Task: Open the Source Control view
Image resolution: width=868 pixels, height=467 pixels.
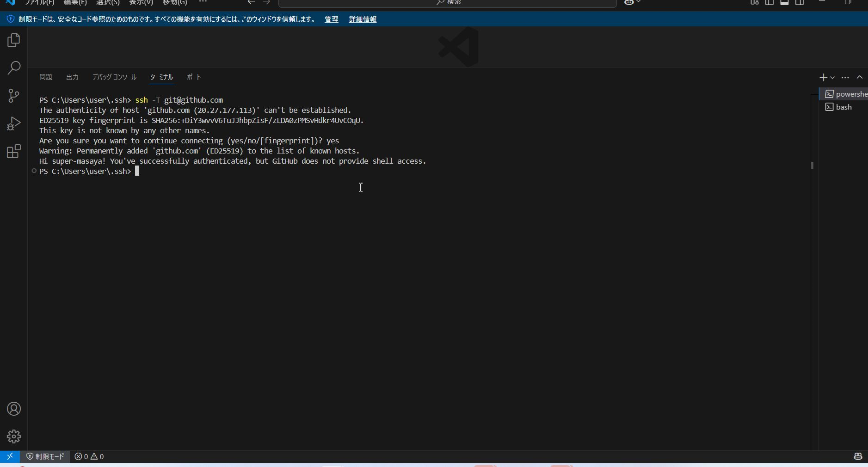Action: point(14,96)
